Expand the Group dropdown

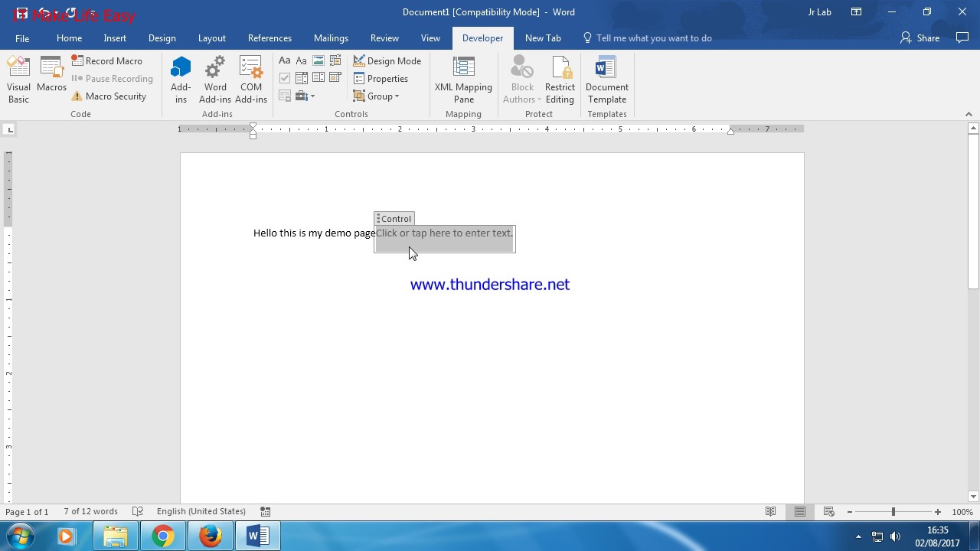coord(376,96)
